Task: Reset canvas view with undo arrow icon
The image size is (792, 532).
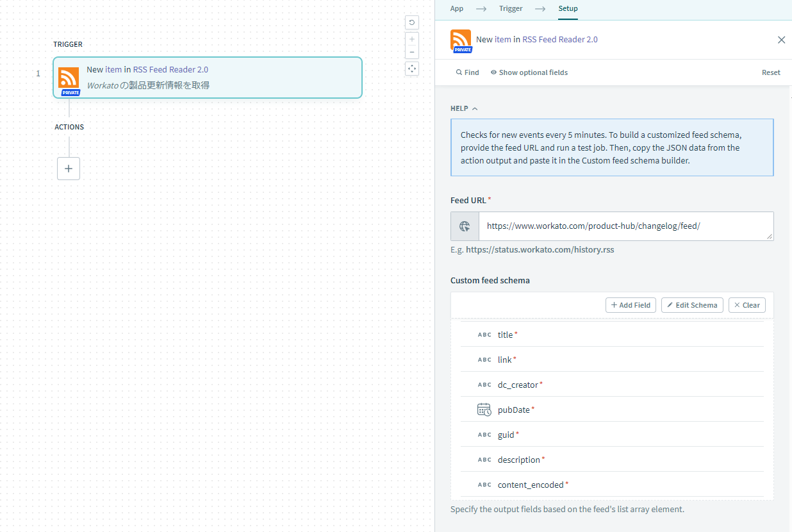Action: (x=412, y=22)
